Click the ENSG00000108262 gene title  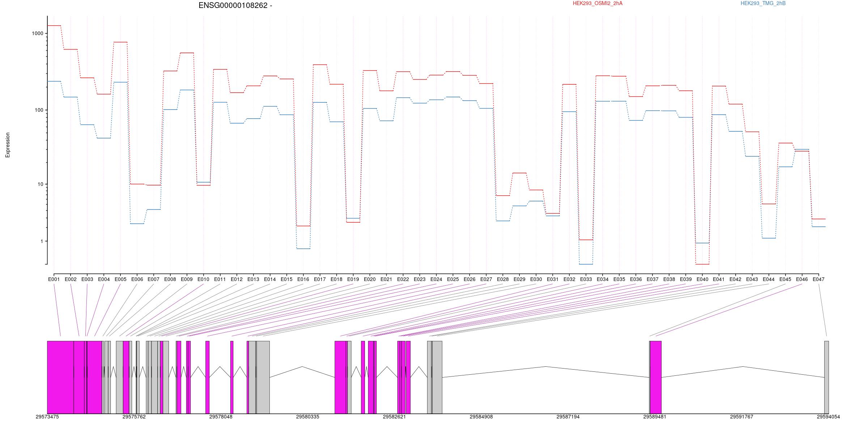235,5
